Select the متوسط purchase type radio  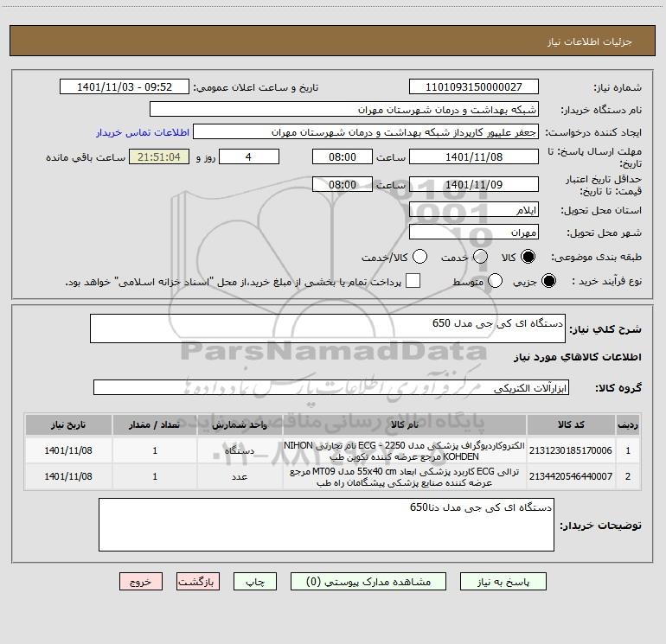point(495,281)
